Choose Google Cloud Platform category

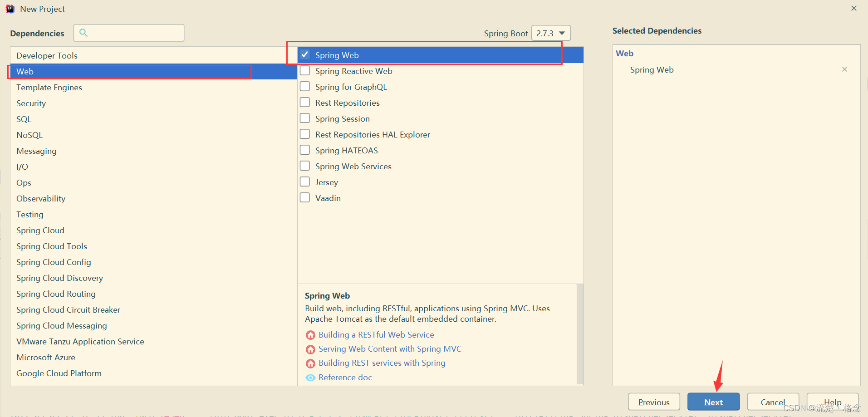coord(153,373)
